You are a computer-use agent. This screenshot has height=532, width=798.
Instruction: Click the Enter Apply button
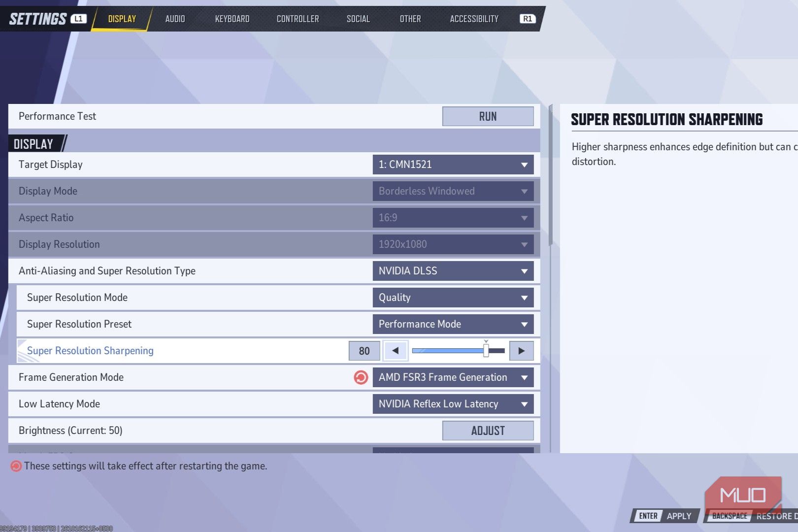point(665,516)
